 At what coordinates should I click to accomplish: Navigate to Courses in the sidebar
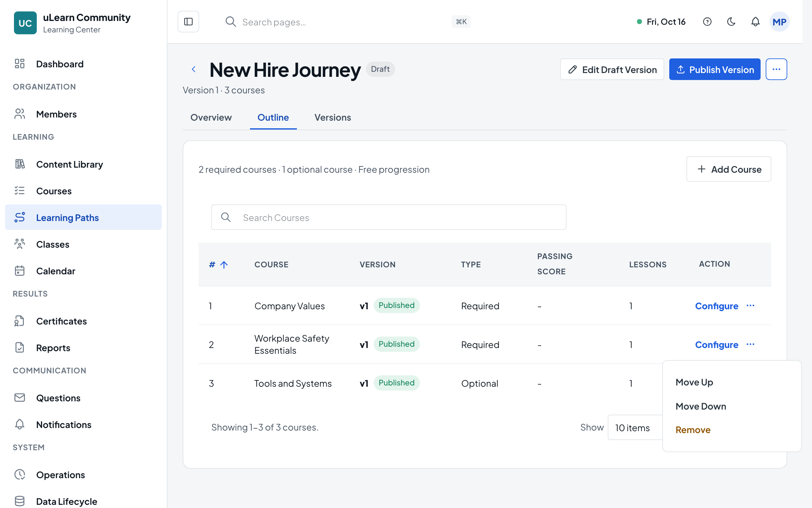click(83, 191)
